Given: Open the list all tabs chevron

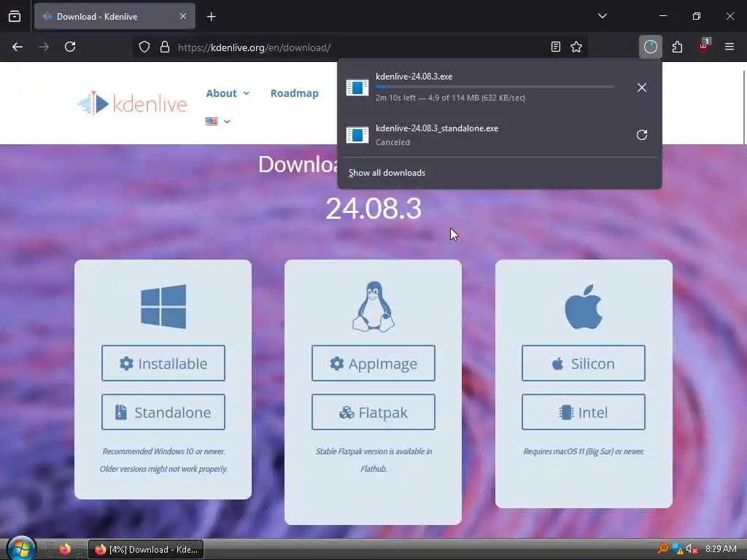Looking at the screenshot, I should pos(602,16).
